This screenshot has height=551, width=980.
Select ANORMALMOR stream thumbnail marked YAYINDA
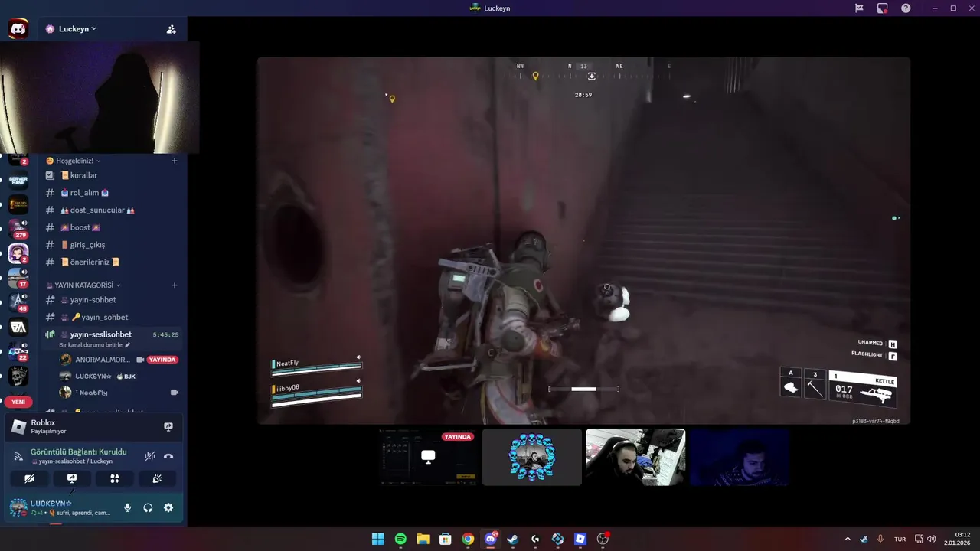tap(428, 457)
